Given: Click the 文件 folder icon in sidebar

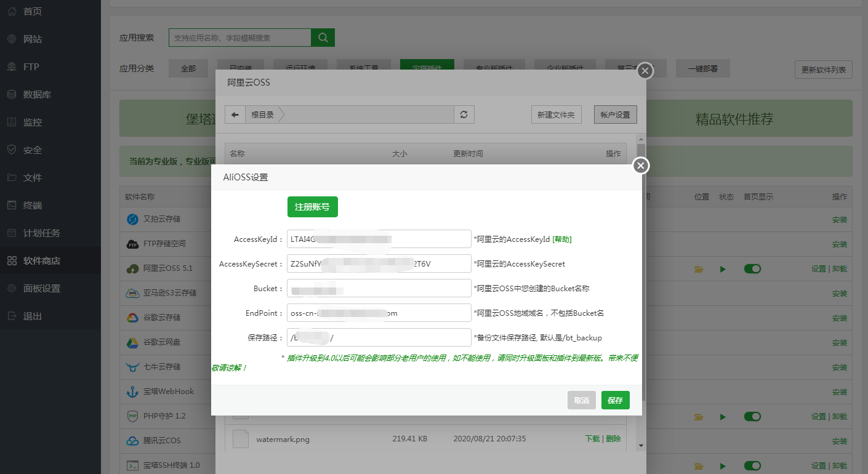Looking at the screenshot, I should tap(12, 177).
